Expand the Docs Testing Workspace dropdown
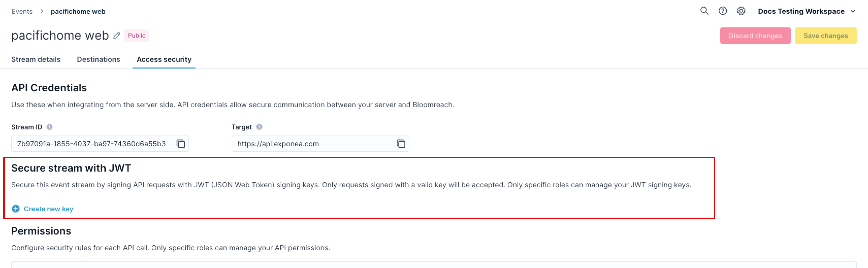This screenshot has width=868, height=268. tap(806, 11)
